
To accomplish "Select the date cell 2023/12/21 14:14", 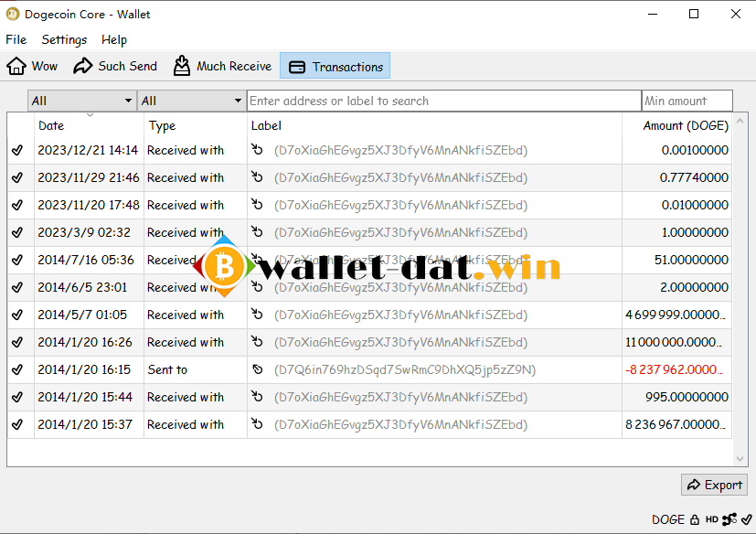I will coord(88,150).
